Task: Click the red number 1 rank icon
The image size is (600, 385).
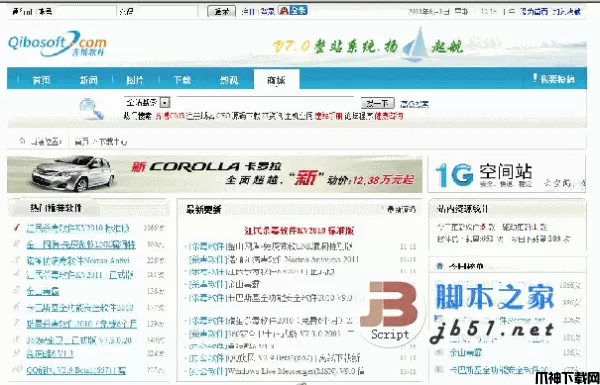Action: (x=16, y=228)
